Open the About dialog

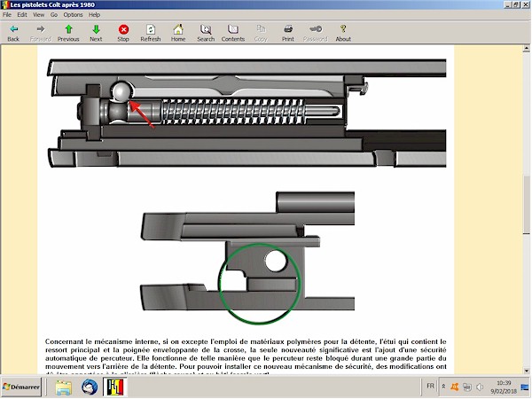(343, 33)
